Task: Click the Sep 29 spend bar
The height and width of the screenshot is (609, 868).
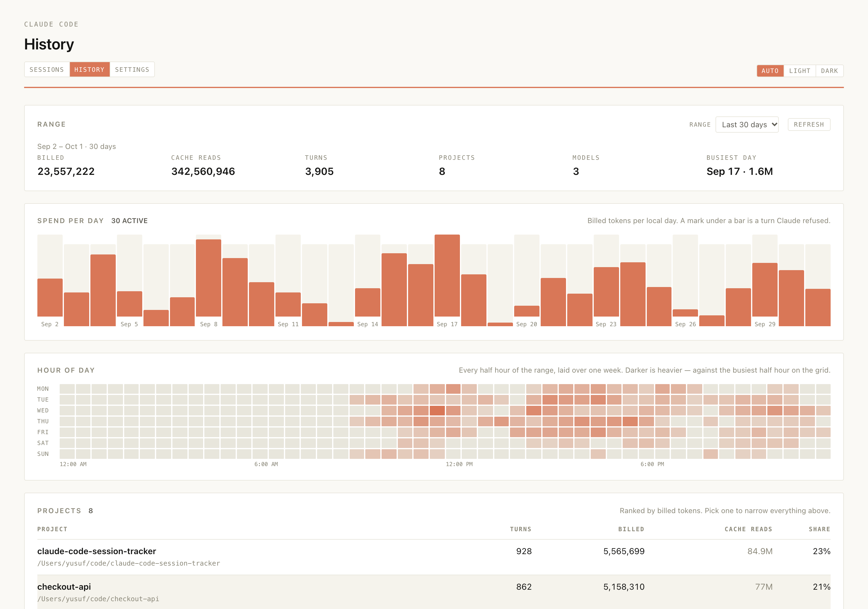Action: 765,289
